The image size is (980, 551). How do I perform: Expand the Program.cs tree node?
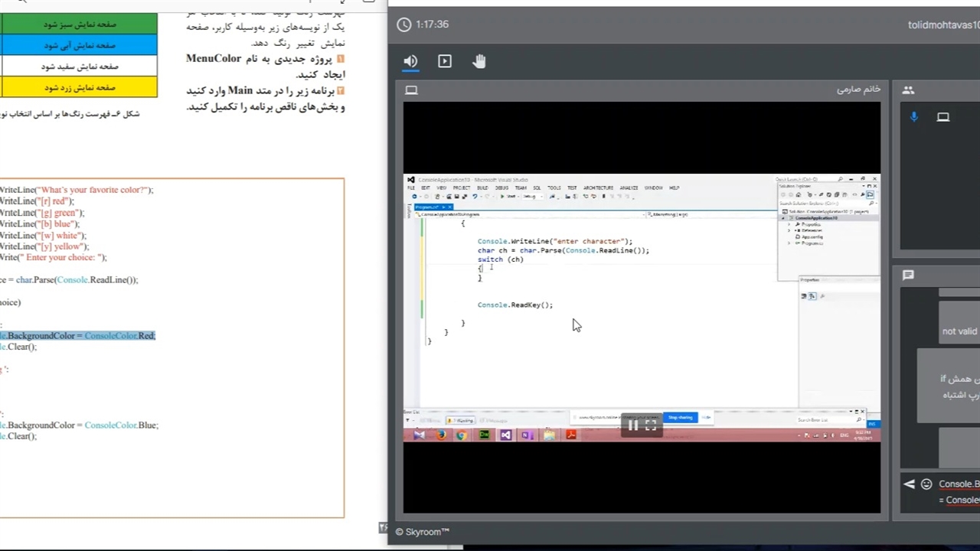[789, 243]
